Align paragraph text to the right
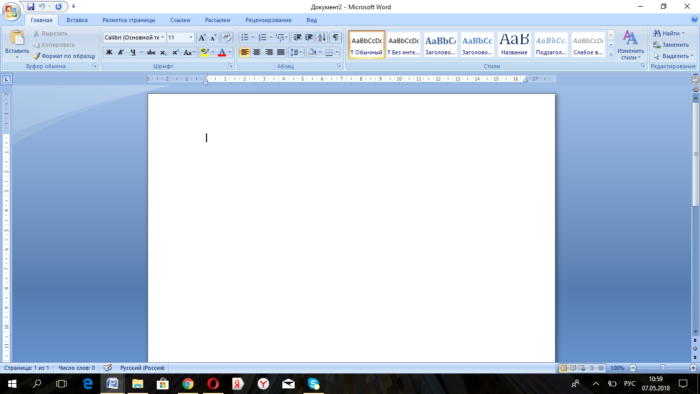700x394 pixels. coord(269,52)
